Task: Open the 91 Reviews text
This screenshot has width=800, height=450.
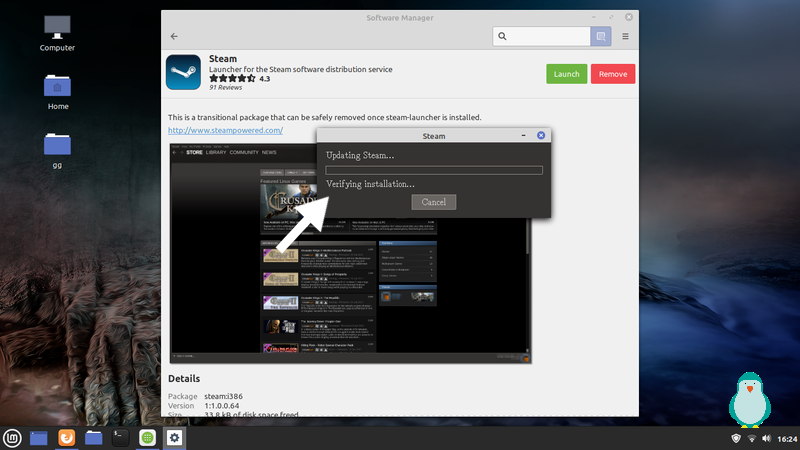Action: click(x=226, y=88)
